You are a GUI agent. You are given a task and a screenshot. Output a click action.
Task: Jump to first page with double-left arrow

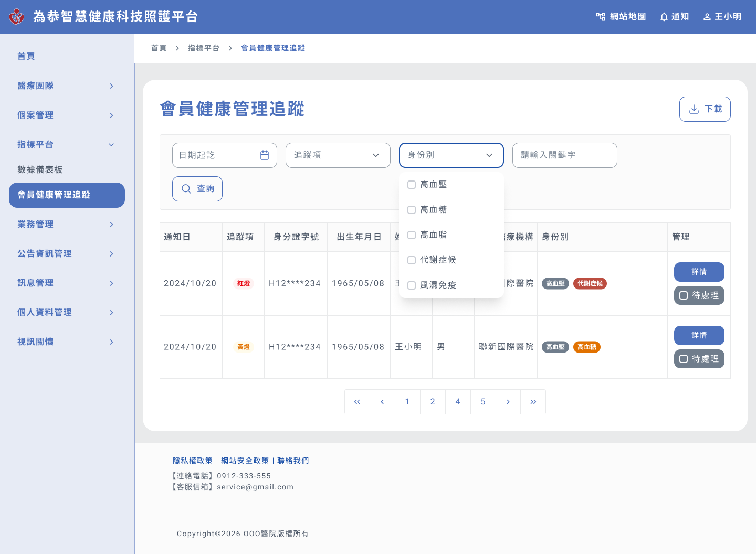pos(357,402)
